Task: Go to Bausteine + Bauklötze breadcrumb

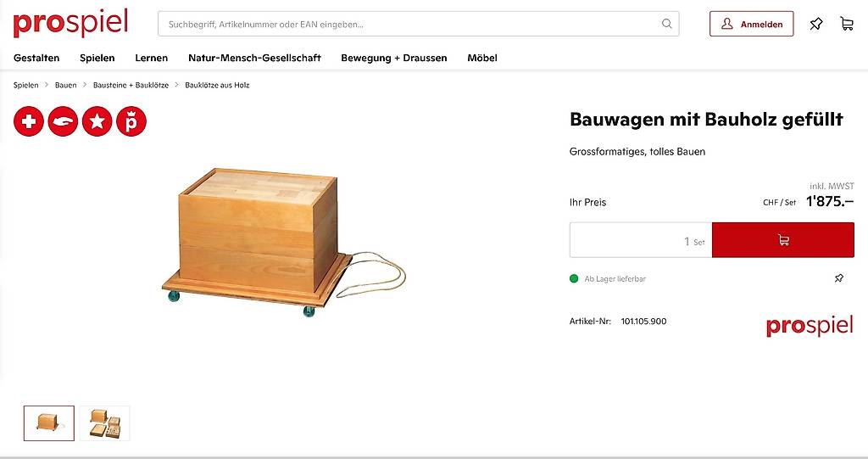Action: (x=131, y=85)
